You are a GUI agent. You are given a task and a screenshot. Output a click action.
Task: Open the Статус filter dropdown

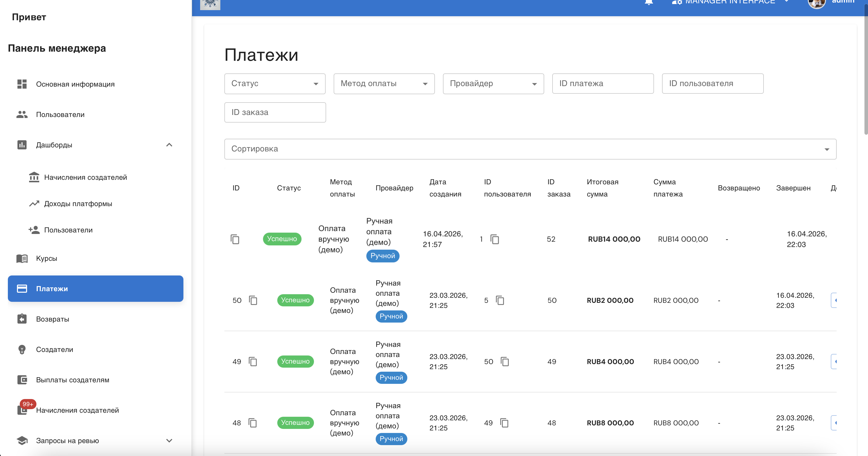[275, 84]
